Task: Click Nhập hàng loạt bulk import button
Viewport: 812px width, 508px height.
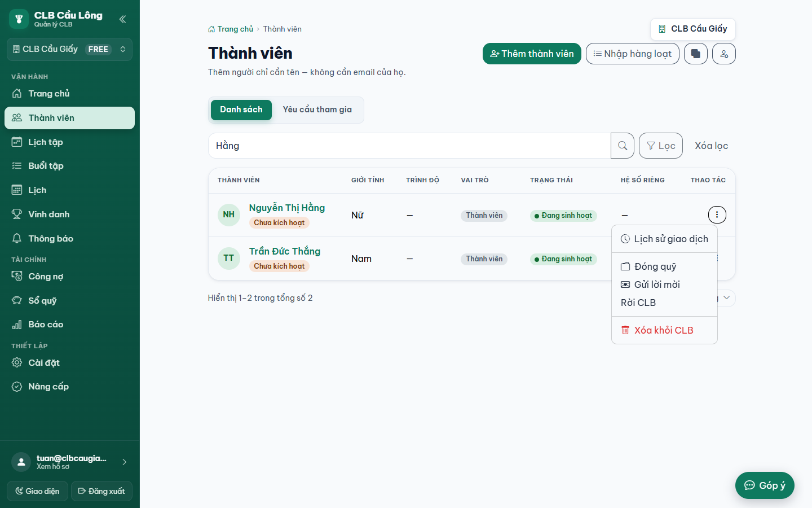Action: click(x=633, y=54)
